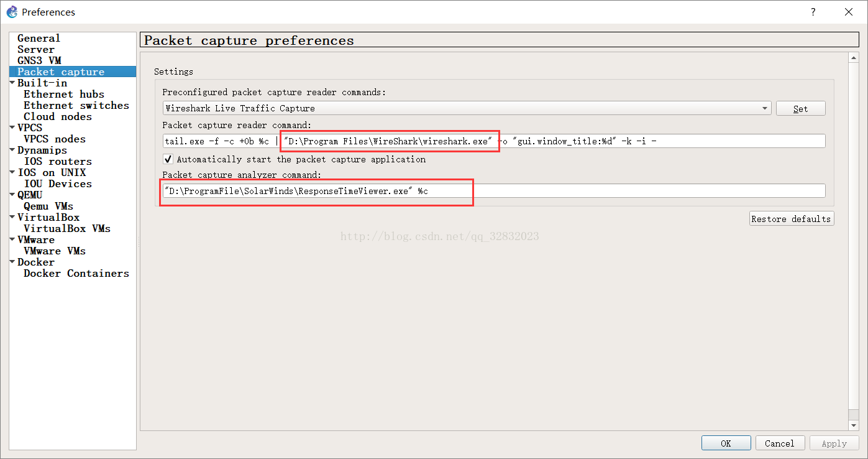Open Ethernet hubs preferences
Screen dimensions: 868x459
pyautogui.click(x=64, y=95)
